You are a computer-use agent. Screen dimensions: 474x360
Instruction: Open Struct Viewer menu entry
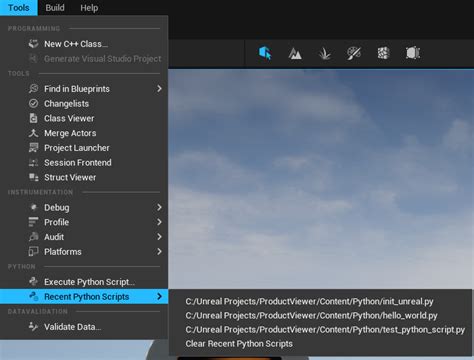click(x=84, y=177)
